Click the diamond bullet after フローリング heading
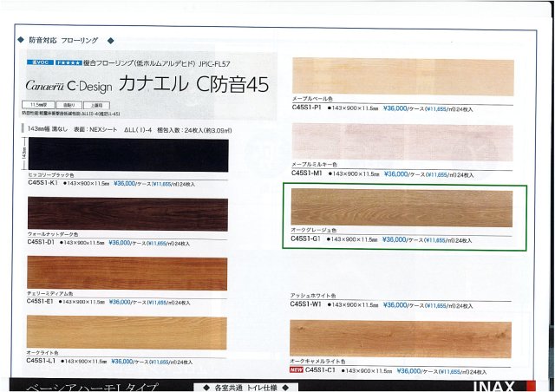The image size is (555, 392). point(111,41)
